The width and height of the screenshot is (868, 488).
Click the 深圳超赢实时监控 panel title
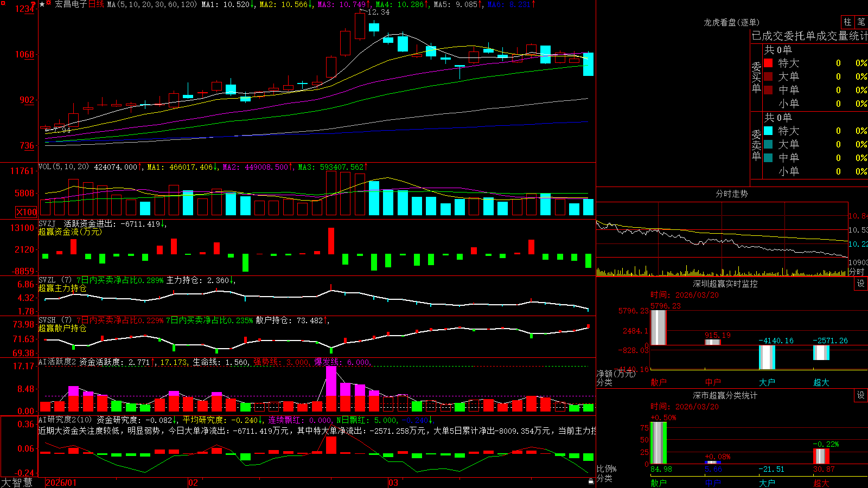point(725,284)
